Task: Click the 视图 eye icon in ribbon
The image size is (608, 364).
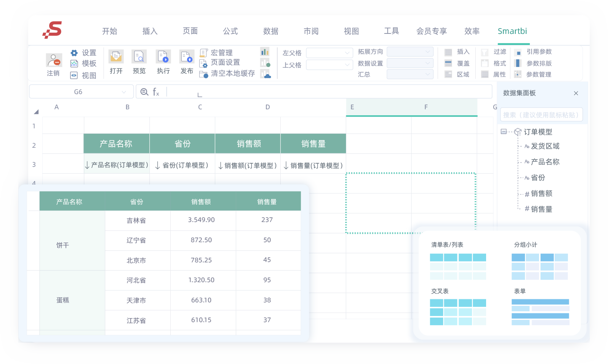Action: 74,75
